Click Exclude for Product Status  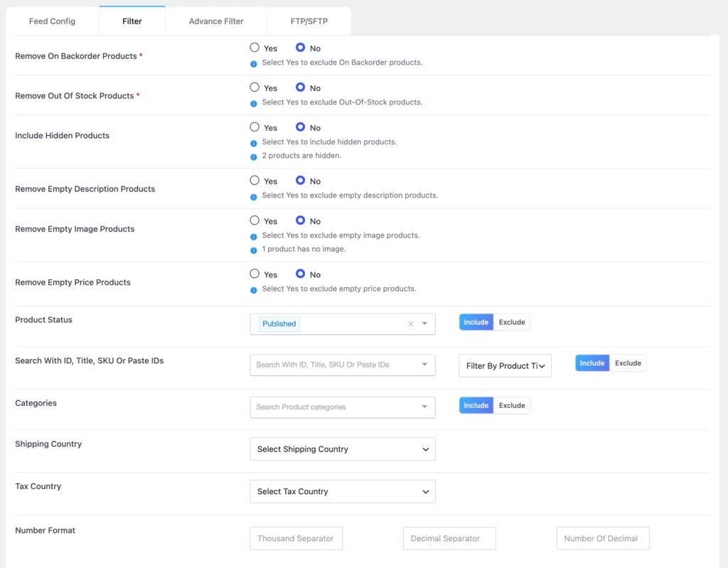(x=512, y=322)
